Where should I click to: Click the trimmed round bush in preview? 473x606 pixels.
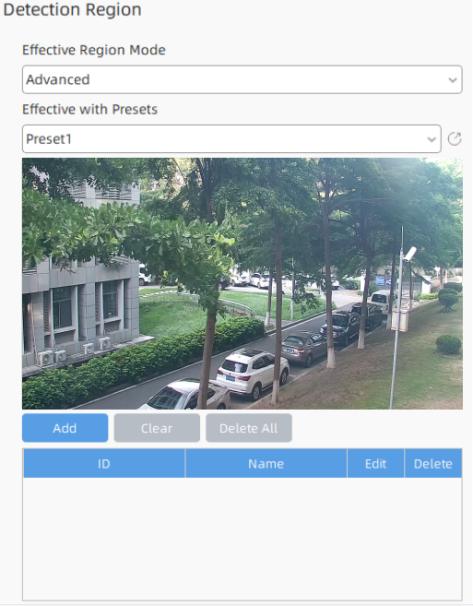coord(448,345)
